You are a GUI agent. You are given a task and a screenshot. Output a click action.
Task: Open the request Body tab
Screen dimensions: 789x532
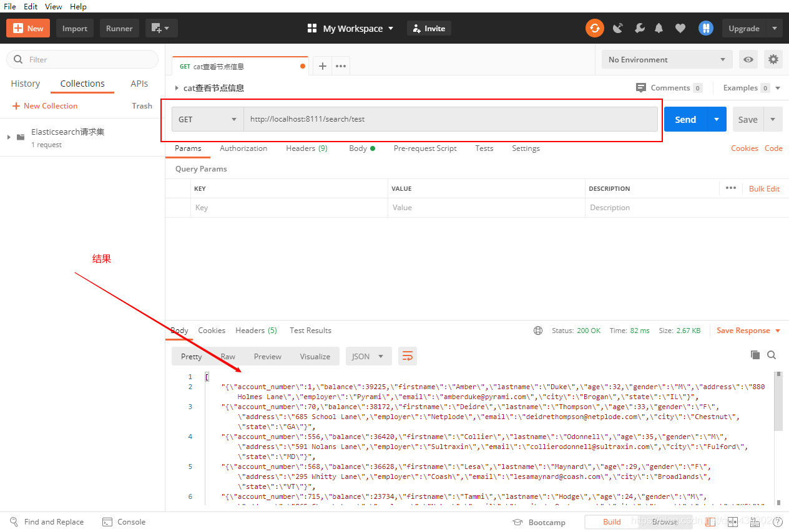[362, 148]
